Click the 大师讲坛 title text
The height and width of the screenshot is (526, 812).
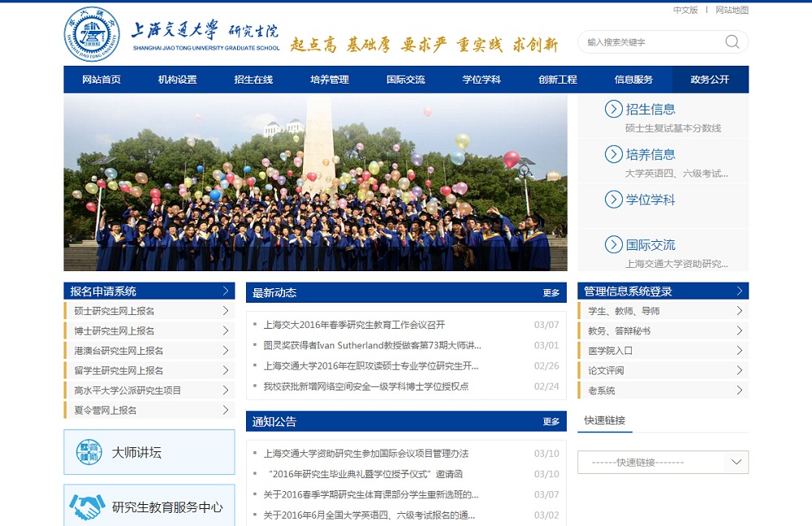coord(136,452)
